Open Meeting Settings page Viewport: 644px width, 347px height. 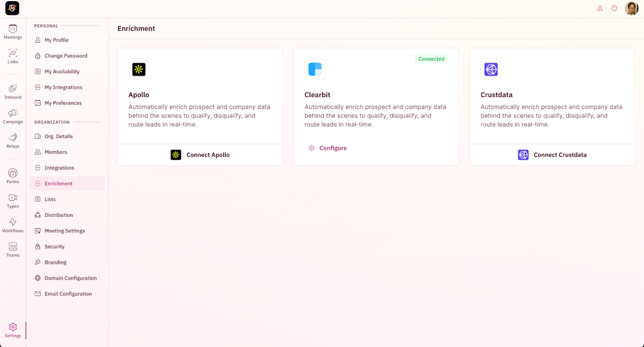67,231
